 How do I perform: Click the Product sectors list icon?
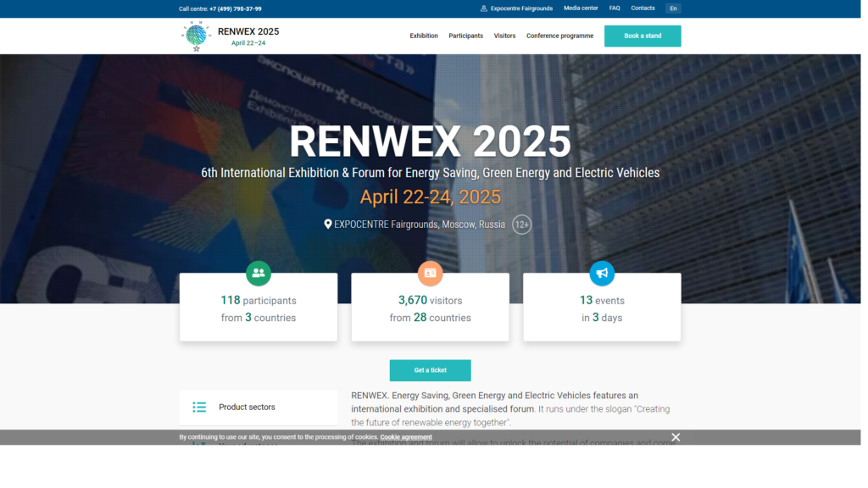(x=199, y=408)
